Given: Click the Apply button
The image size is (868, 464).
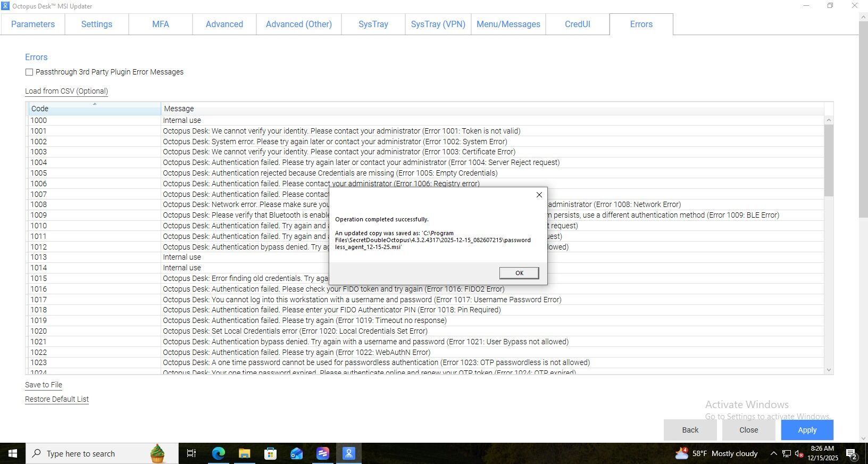Looking at the screenshot, I should (807, 430).
